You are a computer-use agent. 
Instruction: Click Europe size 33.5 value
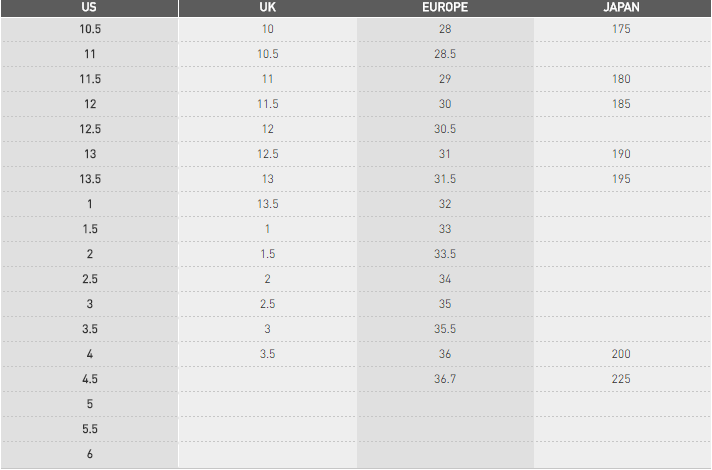pos(445,254)
